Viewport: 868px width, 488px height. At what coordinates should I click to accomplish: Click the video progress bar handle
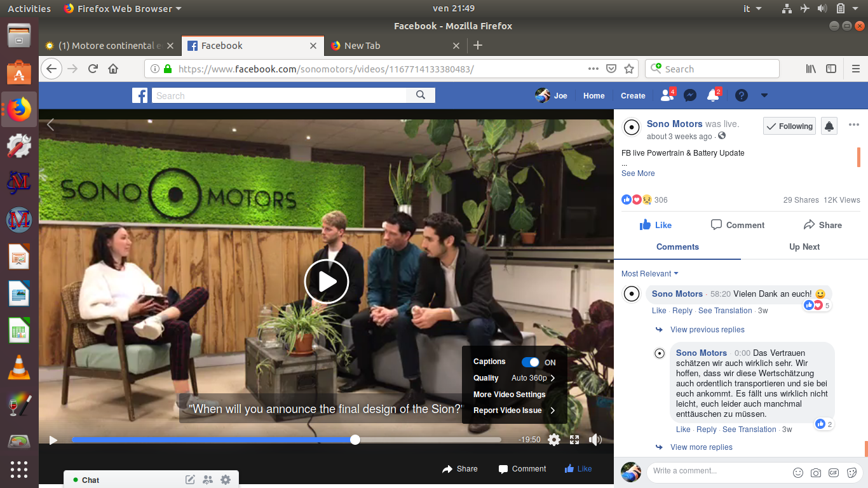(355, 440)
